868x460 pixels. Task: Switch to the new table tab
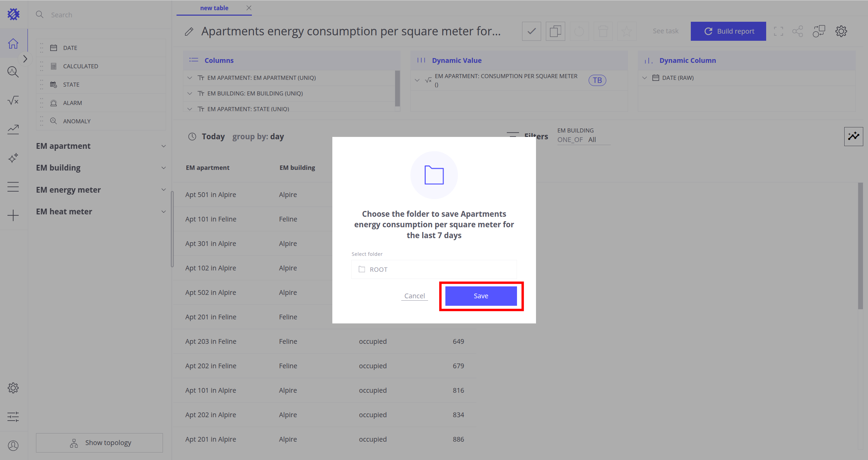point(214,8)
